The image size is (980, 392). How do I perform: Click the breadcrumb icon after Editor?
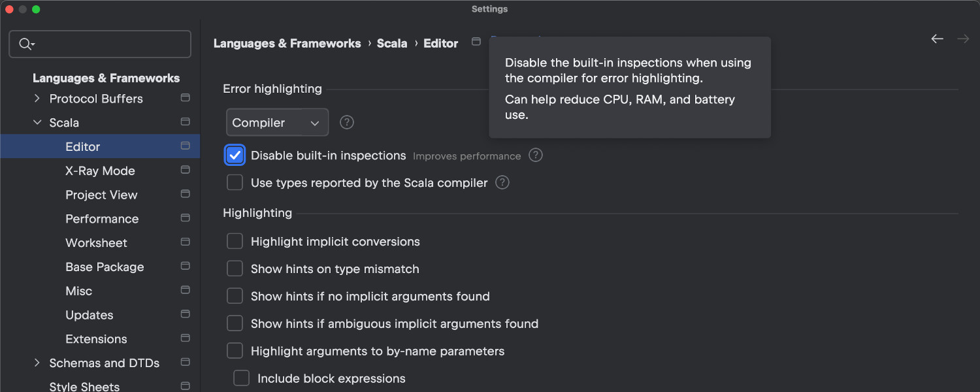(476, 41)
